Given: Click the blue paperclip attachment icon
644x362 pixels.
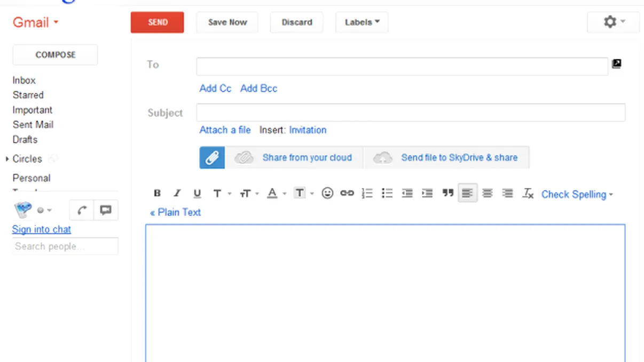Looking at the screenshot, I should (212, 158).
